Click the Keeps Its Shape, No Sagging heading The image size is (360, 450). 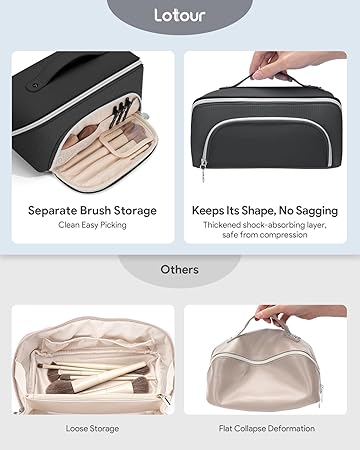tap(265, 210)
